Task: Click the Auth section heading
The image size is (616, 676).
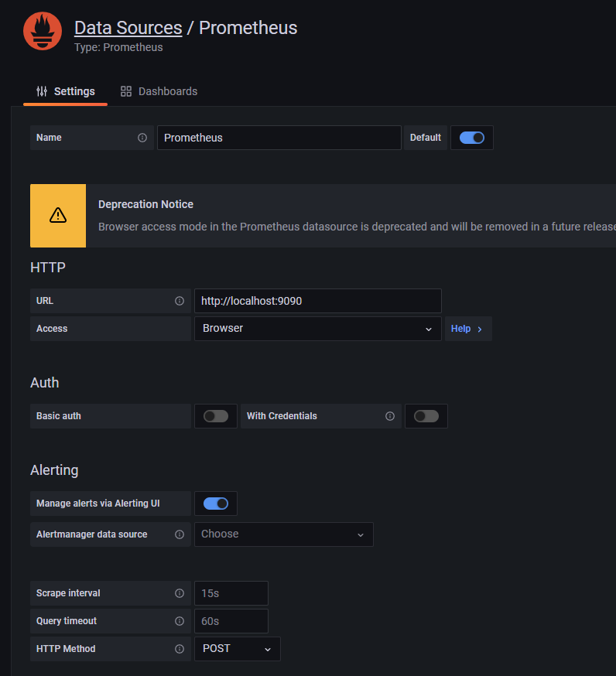Action: pyautogui.click(x=44, y=383)
